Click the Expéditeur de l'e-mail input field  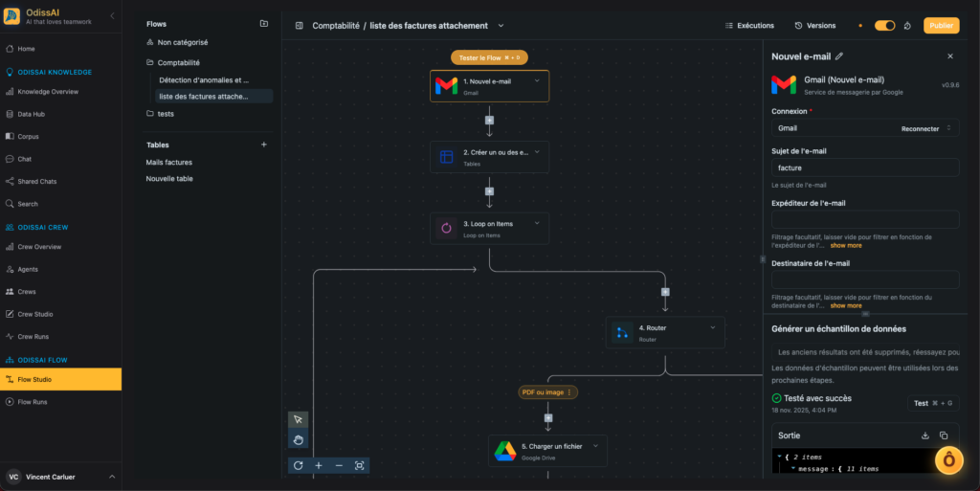point(864,220)
